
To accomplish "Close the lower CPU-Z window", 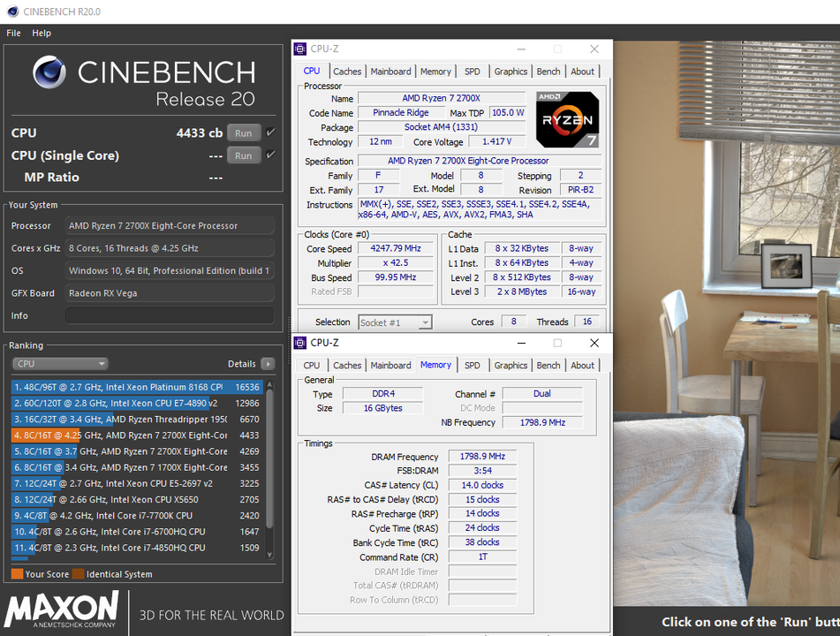I will [x=594, y=343].
